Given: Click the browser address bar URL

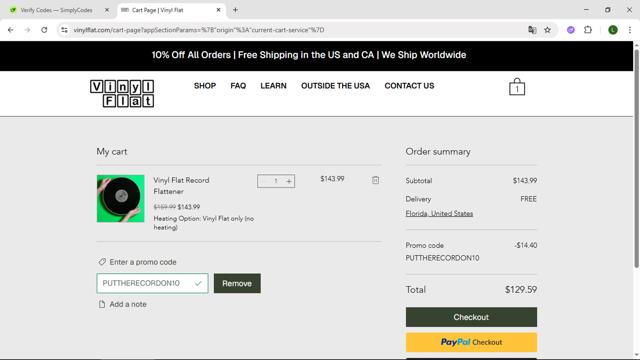Looking at the screenshot, I should click(x=199, y=30).
